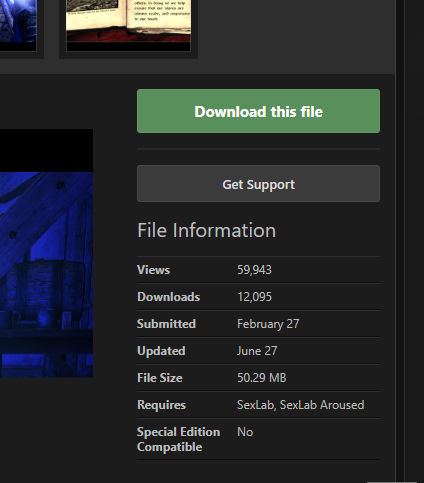Click the green Download this file button

[x=258, y=111]
